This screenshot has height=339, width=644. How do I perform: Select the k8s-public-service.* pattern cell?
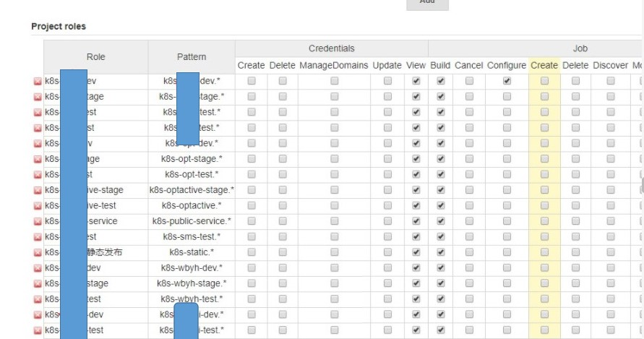pos(192,221)
